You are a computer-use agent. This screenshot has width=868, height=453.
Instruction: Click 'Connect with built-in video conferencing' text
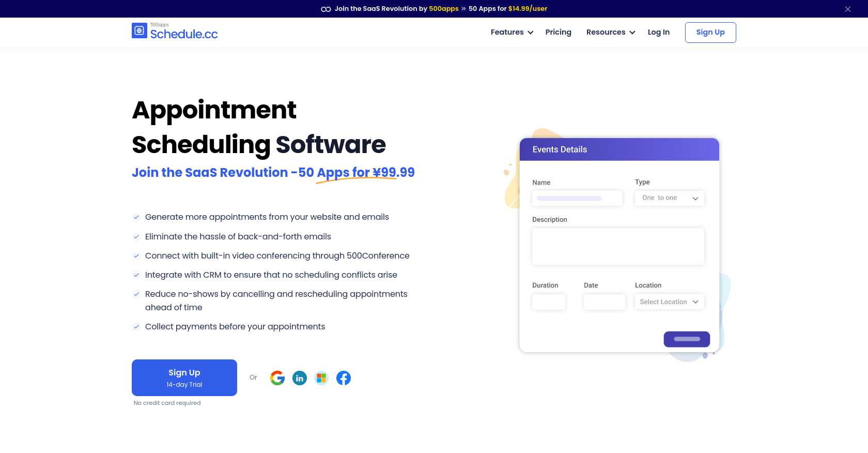click(277, 256)
